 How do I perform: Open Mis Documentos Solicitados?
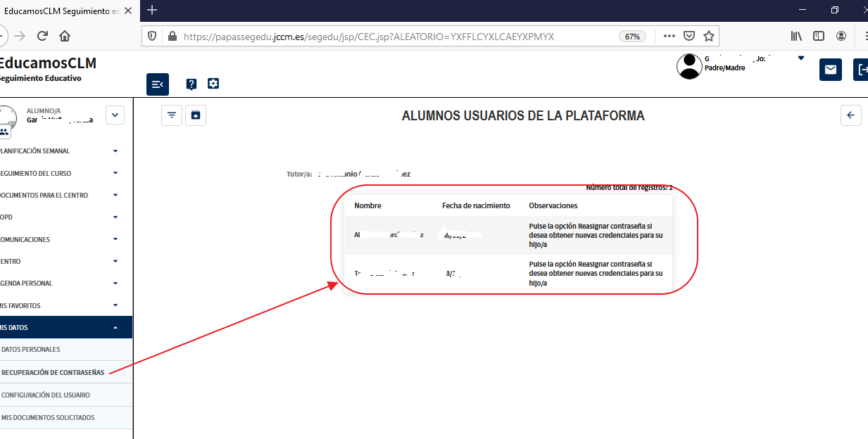coord(48,418)
